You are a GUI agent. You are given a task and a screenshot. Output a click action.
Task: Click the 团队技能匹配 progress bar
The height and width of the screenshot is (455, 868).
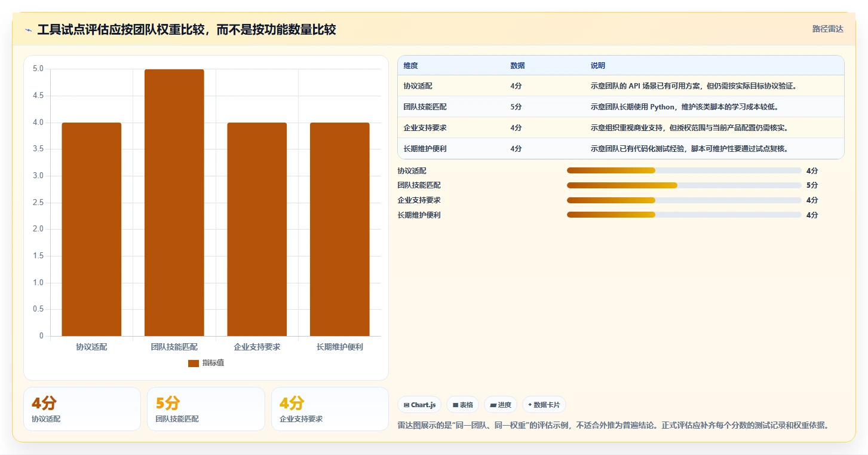pos(684,185)
